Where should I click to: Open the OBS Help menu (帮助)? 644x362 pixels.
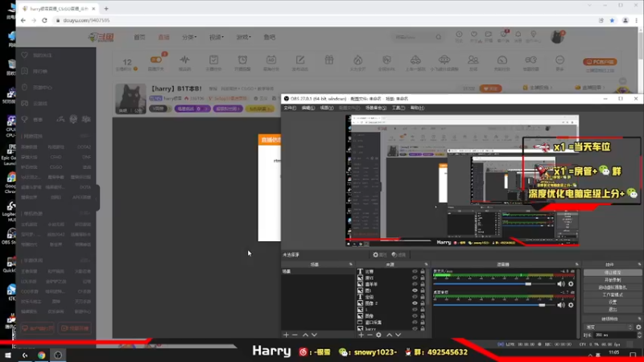click(417, 108)
